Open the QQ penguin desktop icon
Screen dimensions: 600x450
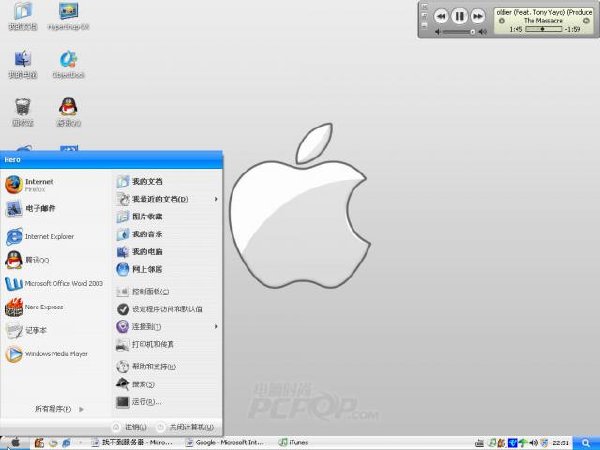point(68,111)
